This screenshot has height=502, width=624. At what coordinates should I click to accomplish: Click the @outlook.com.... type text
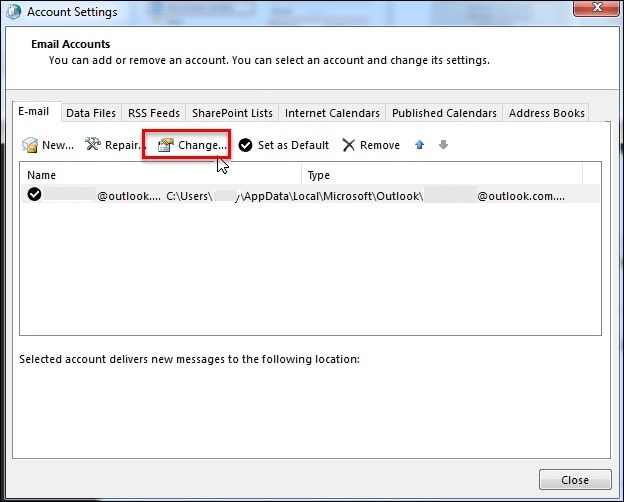(521, 196)
